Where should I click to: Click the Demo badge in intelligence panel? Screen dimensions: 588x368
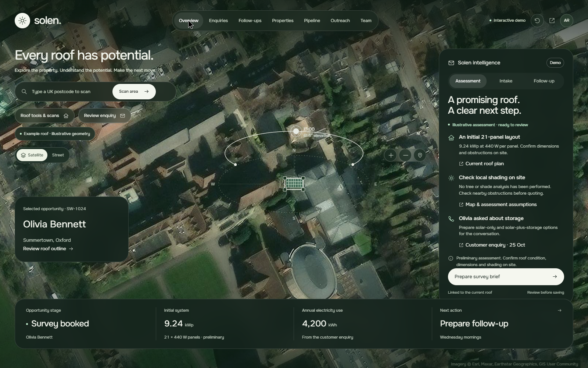pyautogui.click(x=555, y=63)
